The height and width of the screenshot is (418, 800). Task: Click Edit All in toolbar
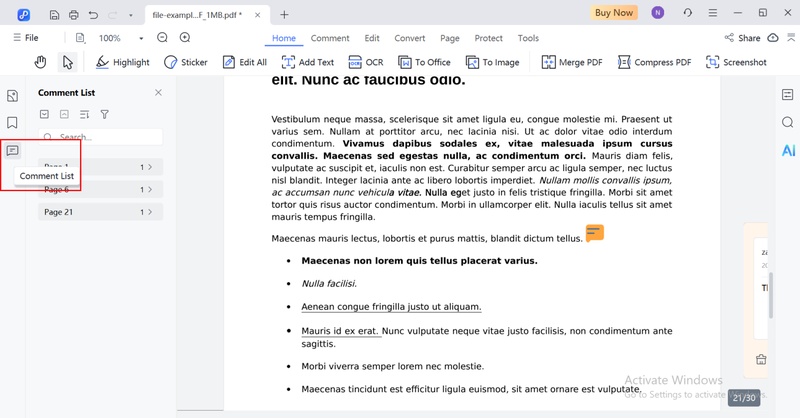click(244, 62)
